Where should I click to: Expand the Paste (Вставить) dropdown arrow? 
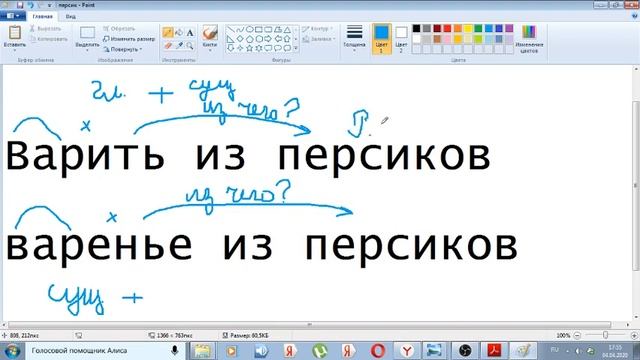click(15, 50)
